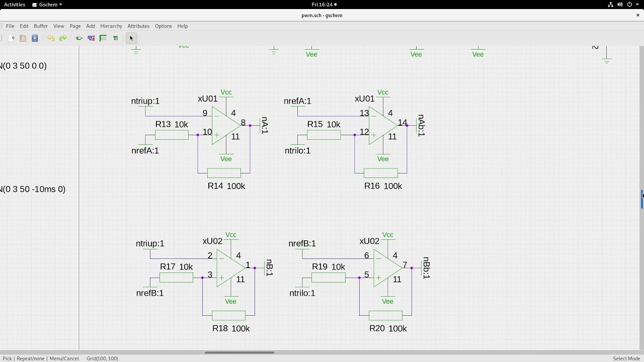Click the volume speaker icon in top bar
Image resolution: width=644 pixels, height=362 pixels.
click(x=620, y=5)
